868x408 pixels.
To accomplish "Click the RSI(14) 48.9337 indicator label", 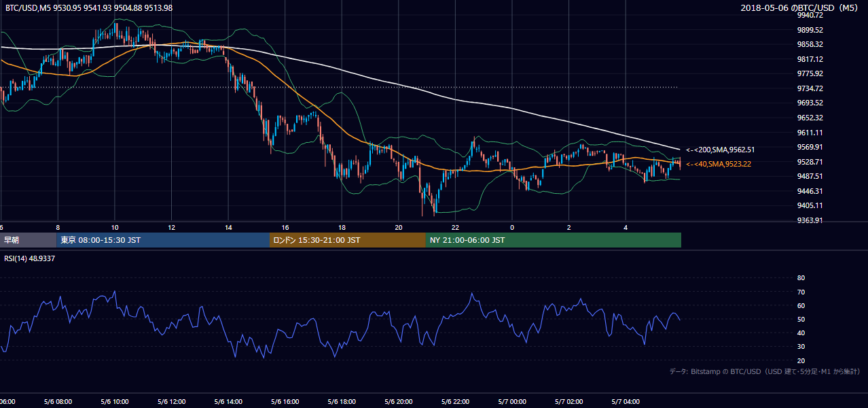I will coord(30,258).
